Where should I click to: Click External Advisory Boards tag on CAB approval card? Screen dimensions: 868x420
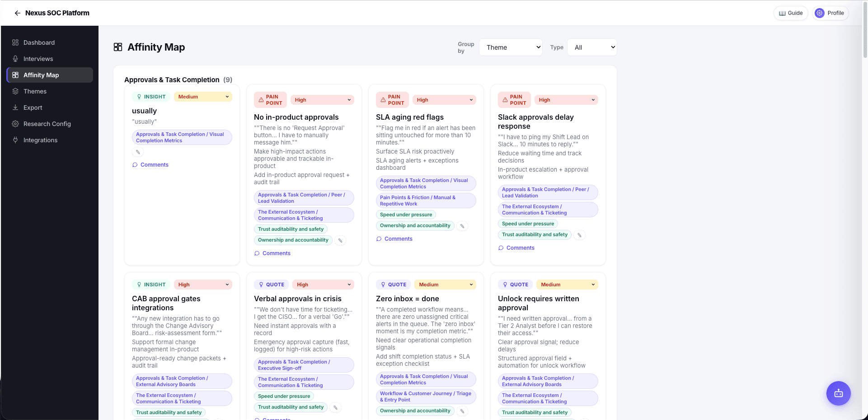(x=182, y=381)
